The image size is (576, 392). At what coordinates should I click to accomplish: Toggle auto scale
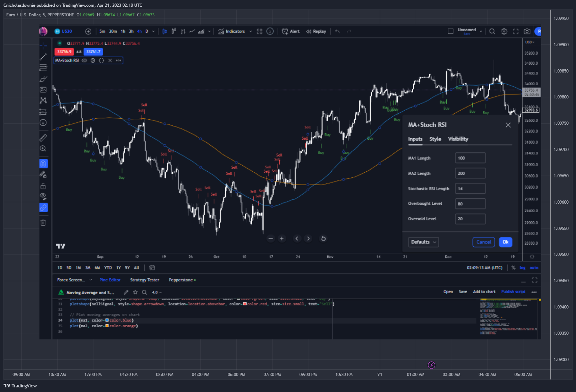tap(534, 268)
